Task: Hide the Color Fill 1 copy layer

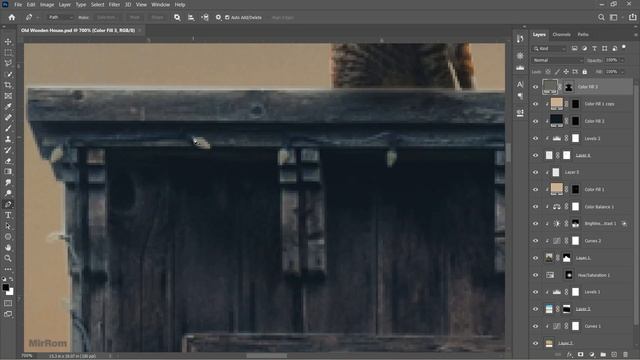Action: [x=535, y=104]
